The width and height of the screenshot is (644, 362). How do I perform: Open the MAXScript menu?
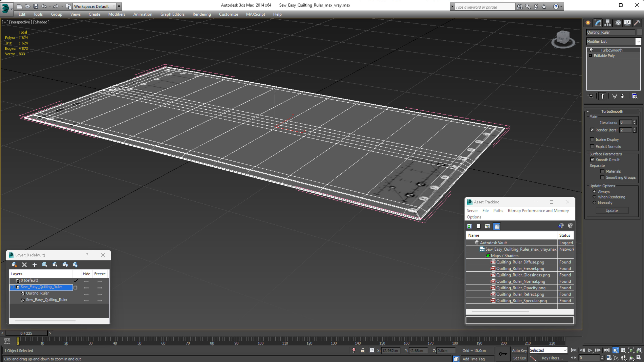[255, 14]
